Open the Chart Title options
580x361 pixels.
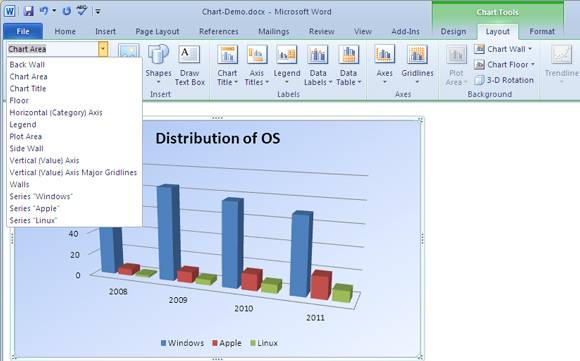click(227, 65)
